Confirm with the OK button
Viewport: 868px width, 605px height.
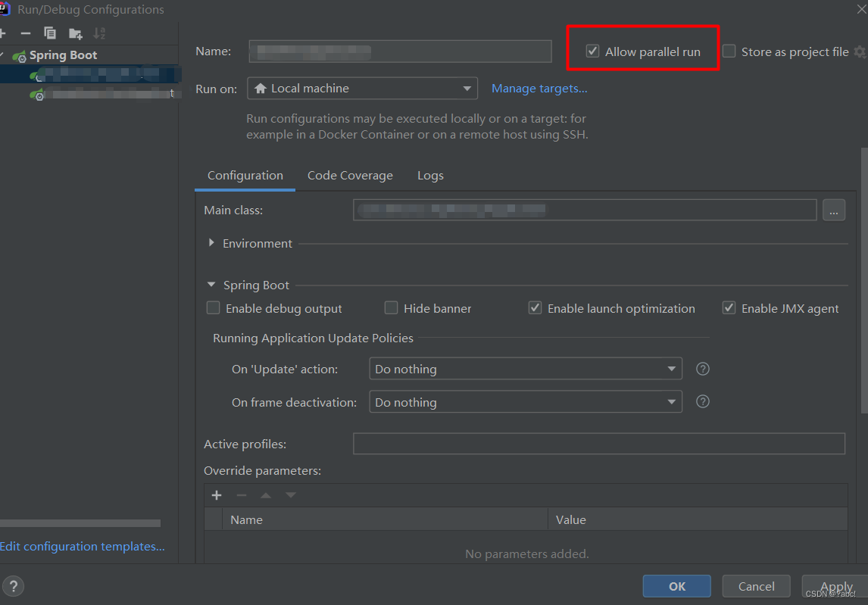[x=676, y=586]
